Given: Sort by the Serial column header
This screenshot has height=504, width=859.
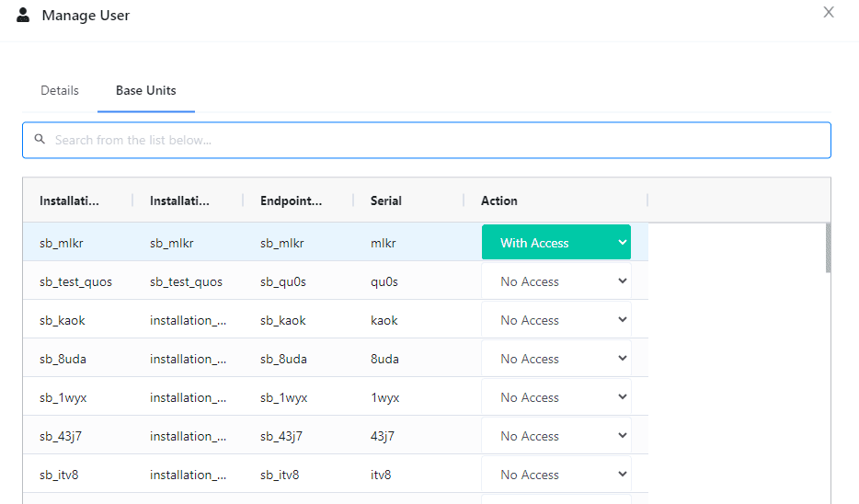Looking at the screenshot, I should coord(385,200).
